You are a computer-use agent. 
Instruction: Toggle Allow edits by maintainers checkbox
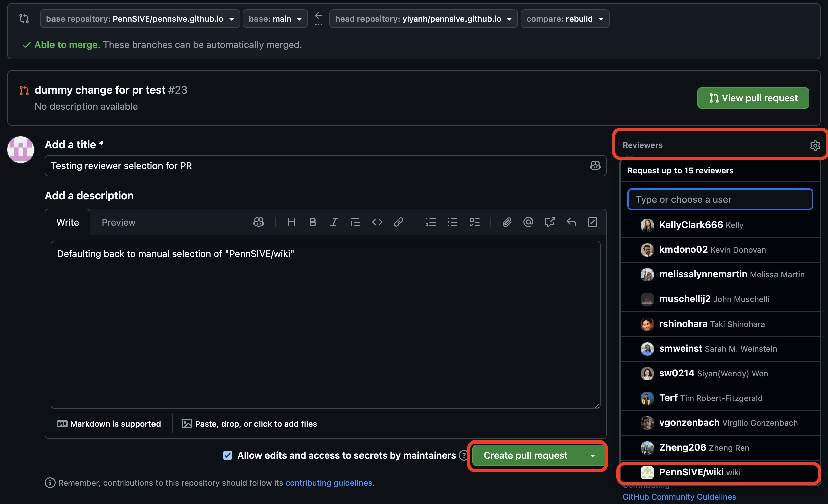(x=227, y=455)
